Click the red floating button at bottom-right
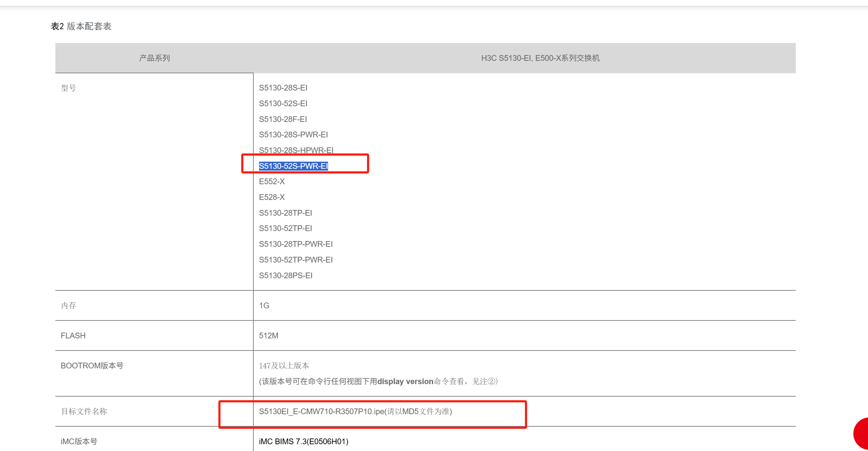This screenshot has height=451, width=868. 861,433
